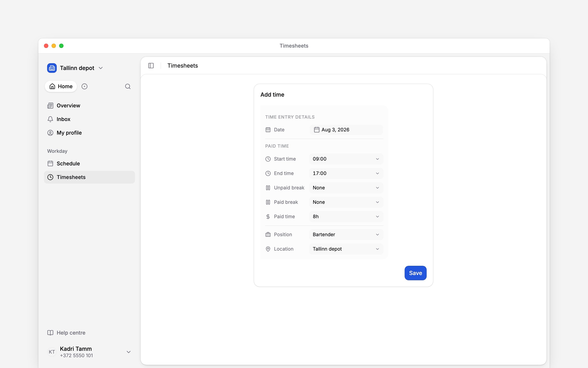Open the Paid break dropdown
The image size is (588, 368).
(x=346, y=202)
